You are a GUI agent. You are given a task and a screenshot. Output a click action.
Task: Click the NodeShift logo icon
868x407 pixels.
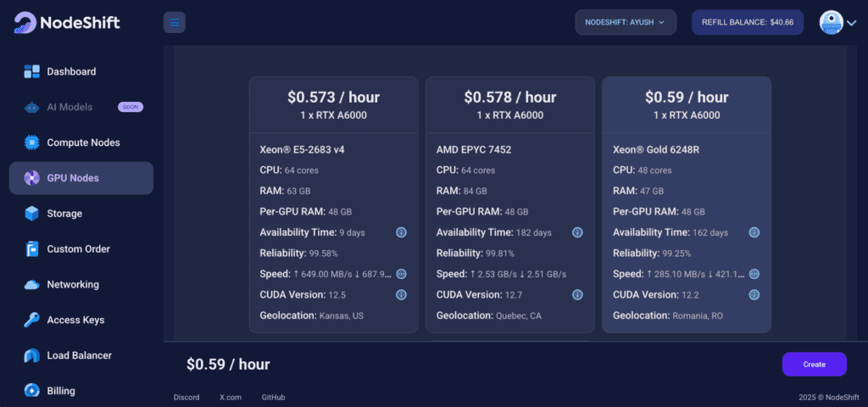click(25, 23)
